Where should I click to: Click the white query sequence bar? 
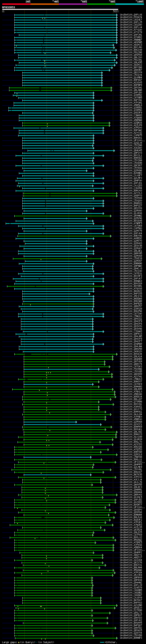click(60, 10)
